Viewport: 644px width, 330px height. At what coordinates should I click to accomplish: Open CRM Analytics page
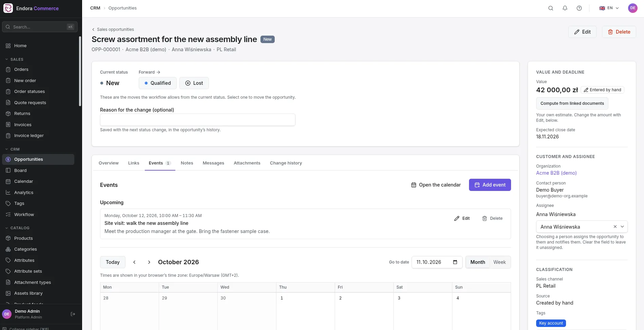(x=38, y=193)
